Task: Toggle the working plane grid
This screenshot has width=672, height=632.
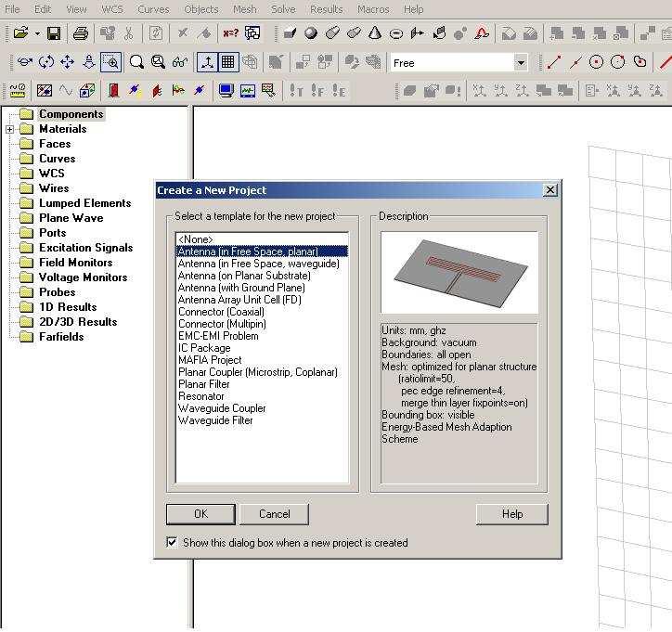Action: [x=228, y=62]
